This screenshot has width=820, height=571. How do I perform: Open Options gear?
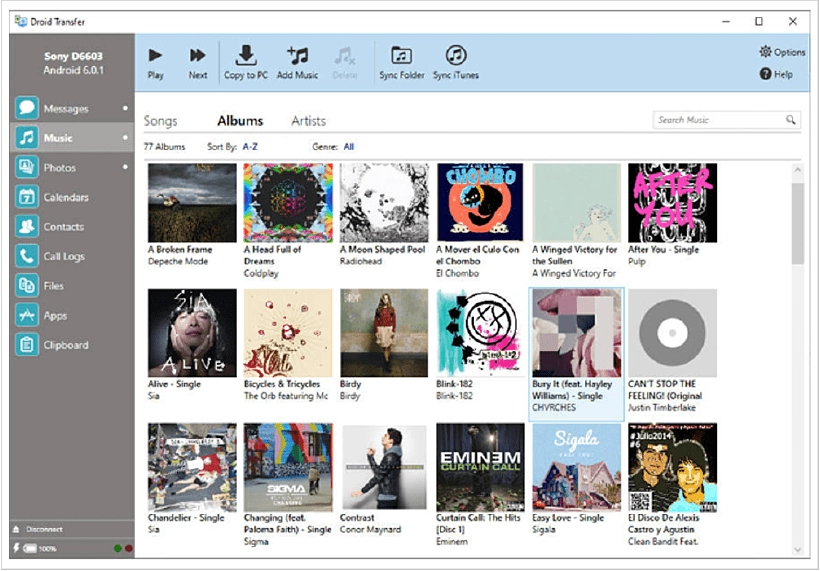click(782, 52)
